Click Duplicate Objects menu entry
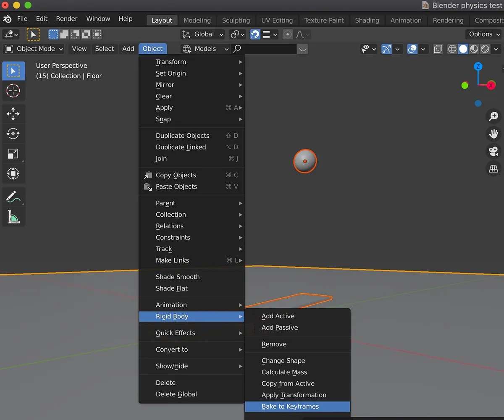Viewport: 504px width, 420px height. 192,136
